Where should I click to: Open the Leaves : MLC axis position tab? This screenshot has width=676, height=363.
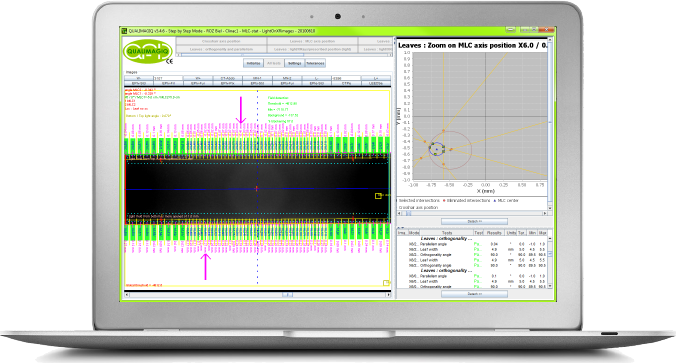(x=312, y=41)
